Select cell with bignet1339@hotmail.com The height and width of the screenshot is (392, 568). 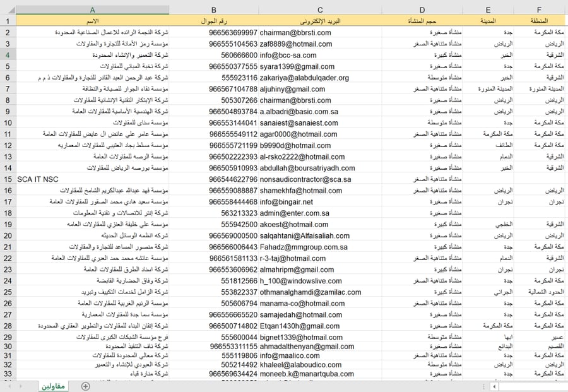[320, 337]
